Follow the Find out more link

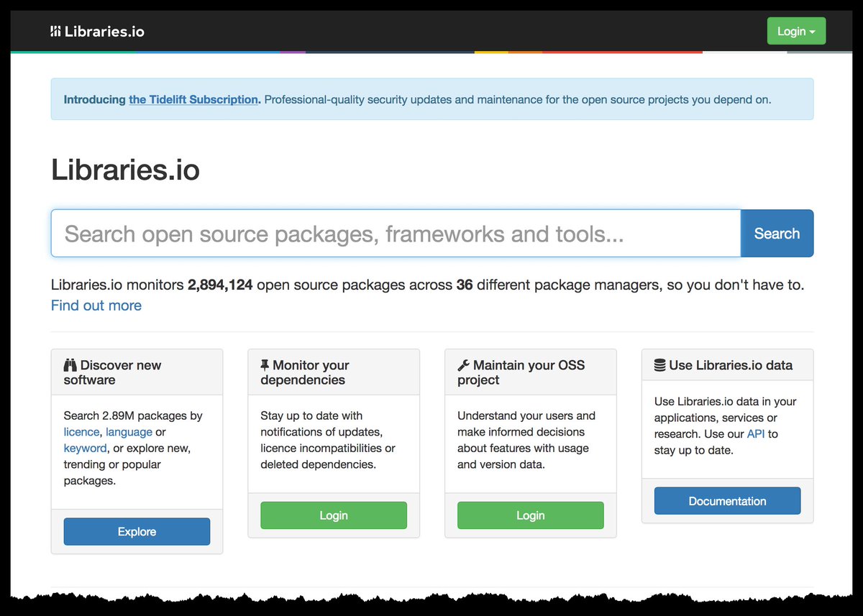point(96,305)
